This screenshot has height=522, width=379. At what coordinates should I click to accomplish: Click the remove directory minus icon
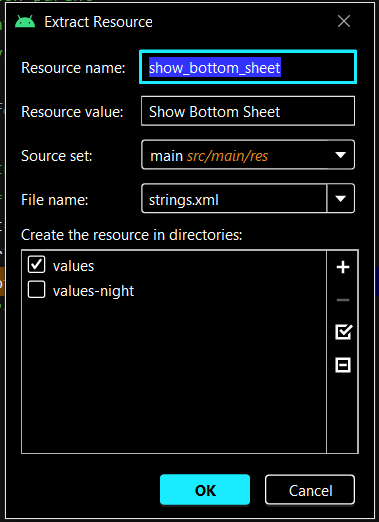pyautogui.click(x=343, y=300)
